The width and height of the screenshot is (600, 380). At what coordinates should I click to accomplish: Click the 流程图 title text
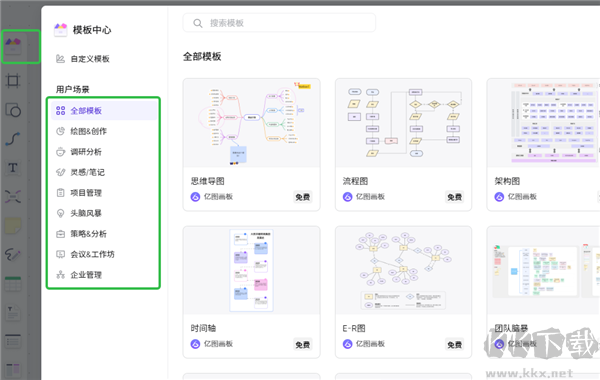(x=355, y=181)
